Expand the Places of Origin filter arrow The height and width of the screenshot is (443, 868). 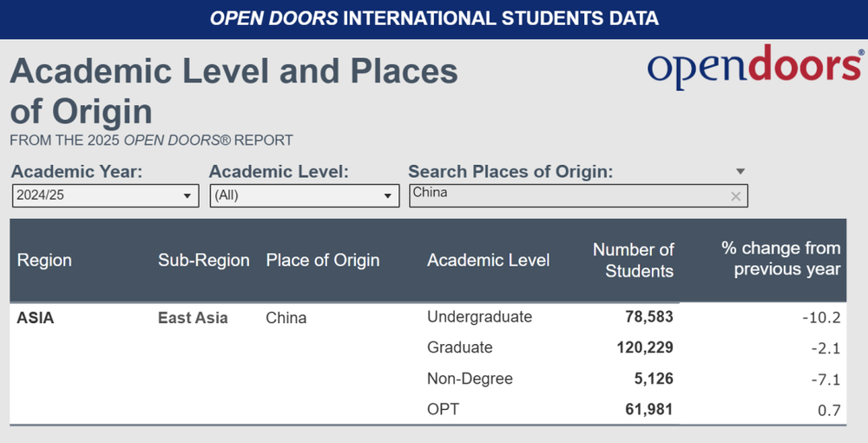coord(740,172)
